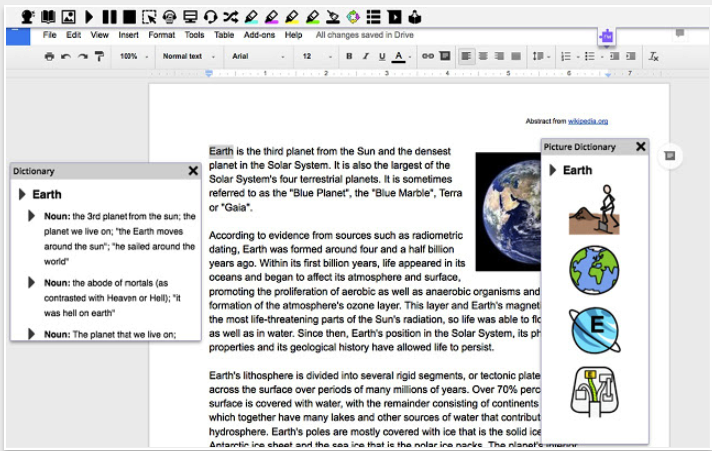Toggle italic formatting
This screenshot has width=712, height=451.
[x=366, y=57]
